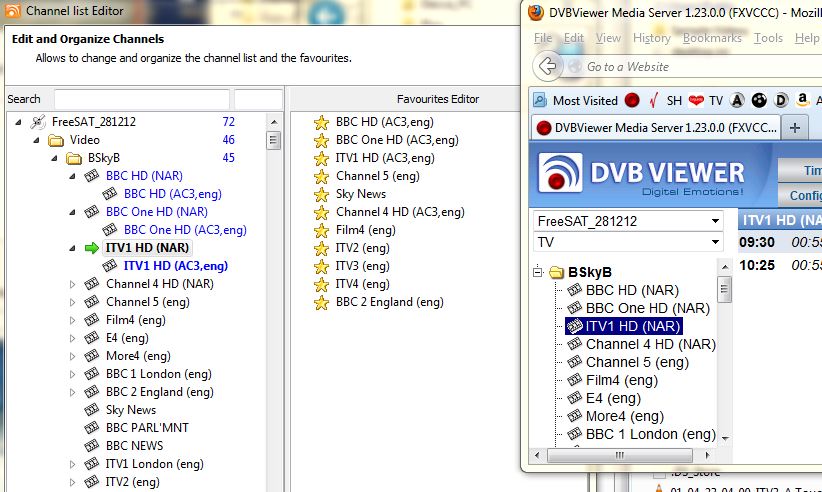Select More4 (eng) in Media Server tree

coord(625,417)
